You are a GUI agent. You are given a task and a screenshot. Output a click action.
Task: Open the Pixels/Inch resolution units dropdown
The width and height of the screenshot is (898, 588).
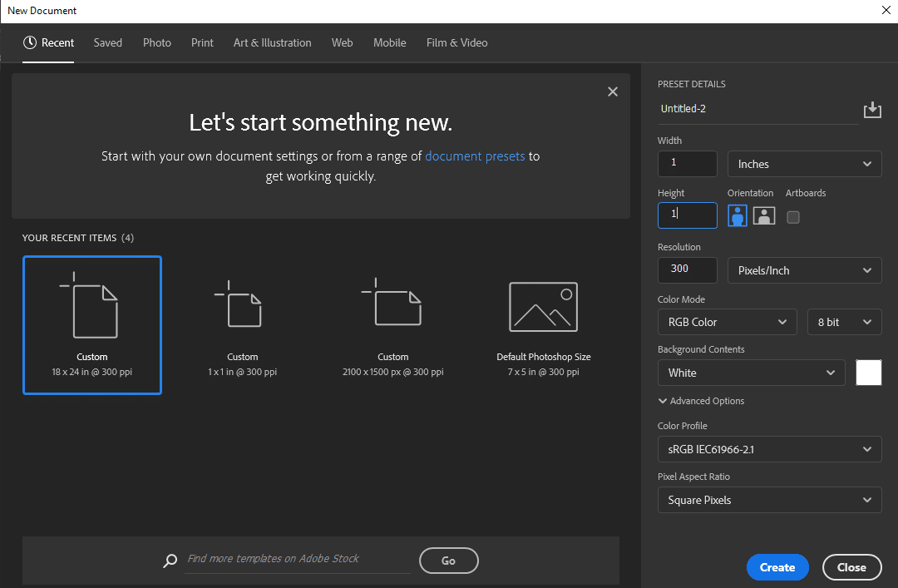click(x=804, y=269)
